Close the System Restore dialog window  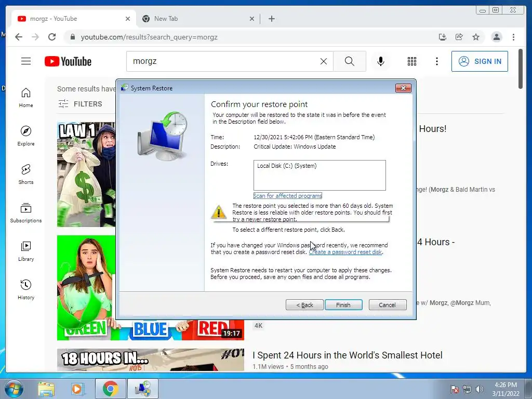403,88
